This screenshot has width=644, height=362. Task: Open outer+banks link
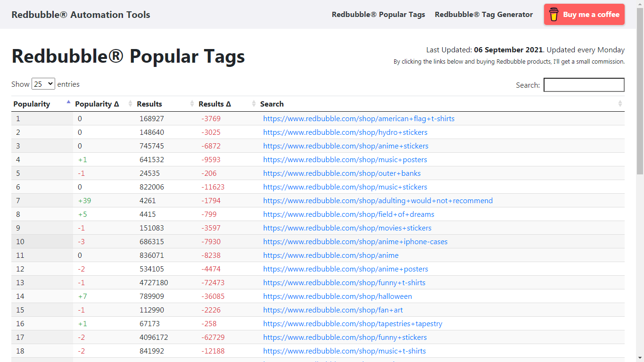pyautogui.click(x=342, y=173)
